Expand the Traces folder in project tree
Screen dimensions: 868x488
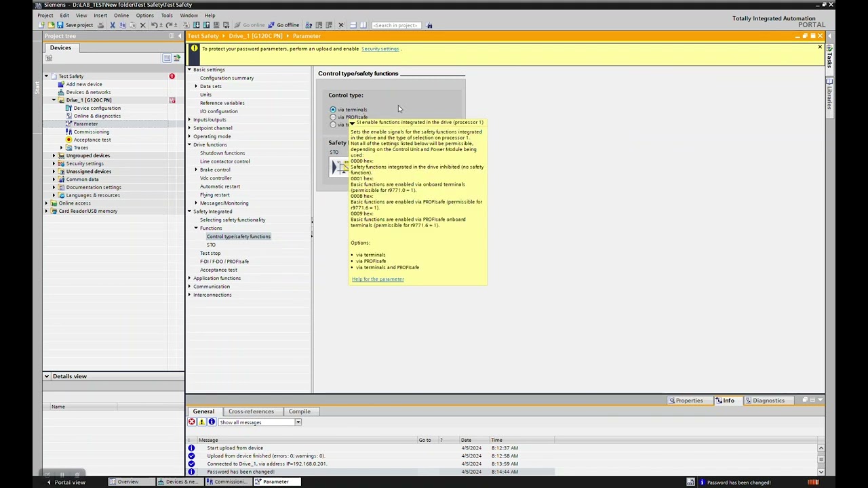tap(61, 148)
